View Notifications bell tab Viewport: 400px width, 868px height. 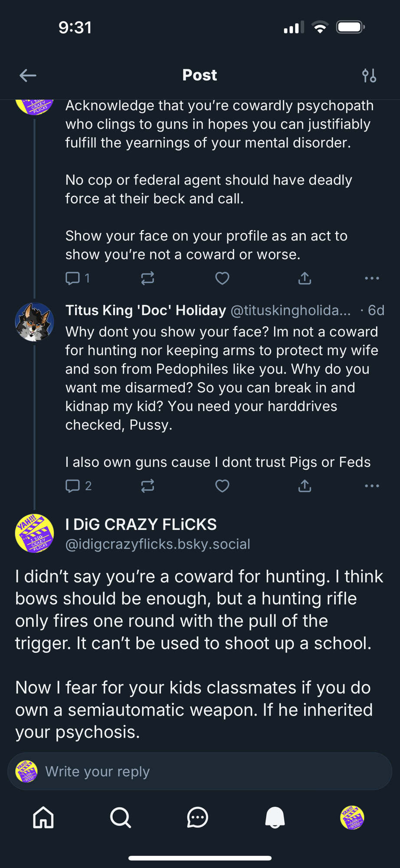[x=275, y=818]
